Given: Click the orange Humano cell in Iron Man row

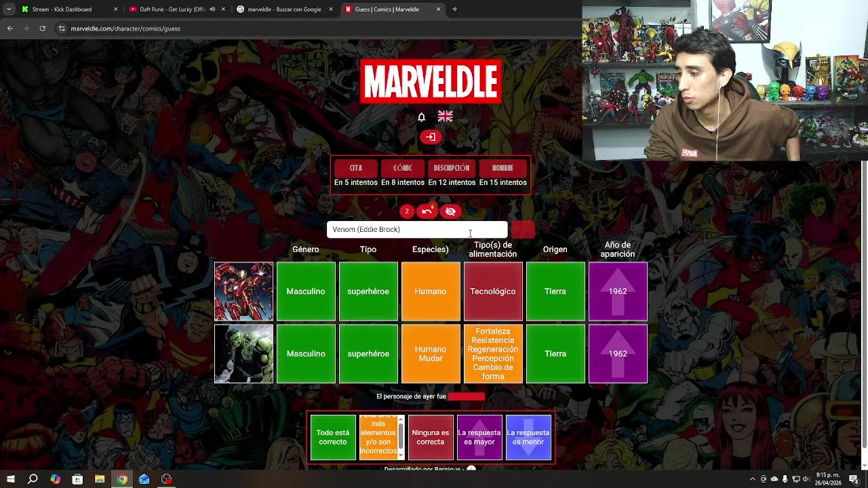Looking at the screenshot, I should click(x=431, y=291).
